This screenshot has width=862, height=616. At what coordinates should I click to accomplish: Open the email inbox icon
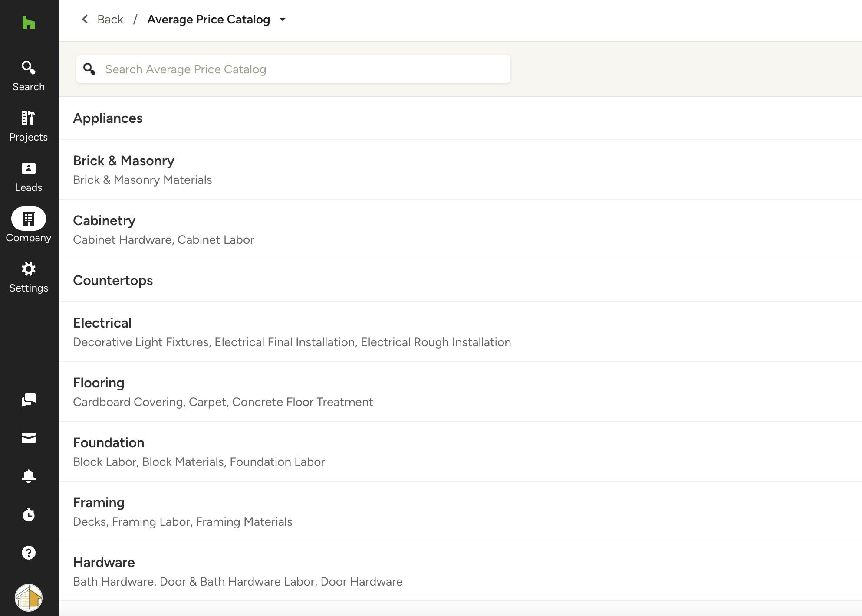pyautogui.click(x=29, y=438)
